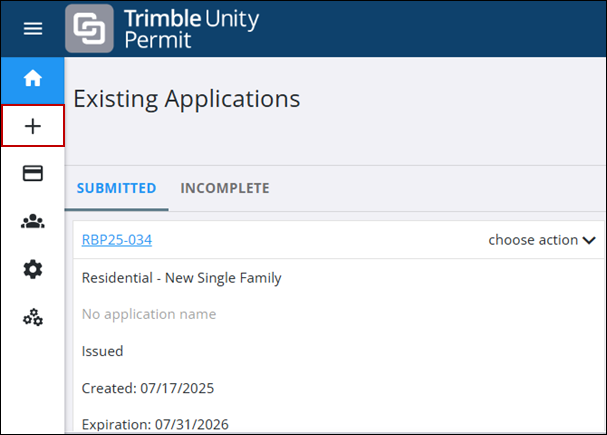Click the Expiration date 07/31/2026
Viewport: 607px width, 435px height.
tap(155, 424)
